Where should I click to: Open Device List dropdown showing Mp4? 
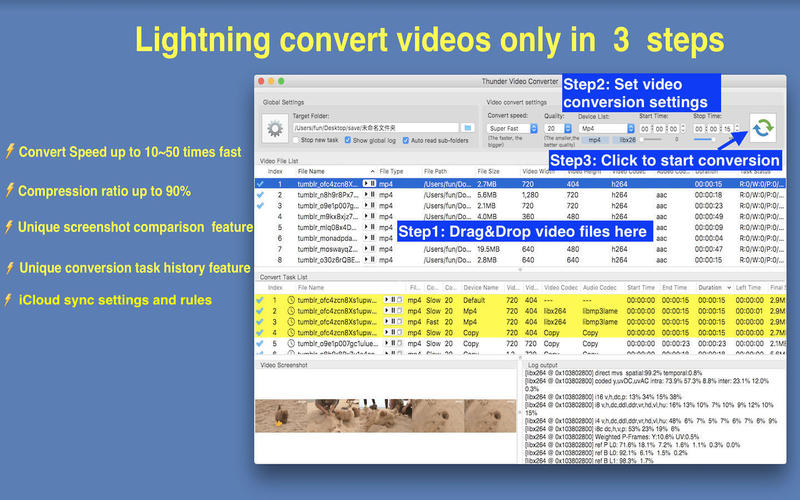607,129
